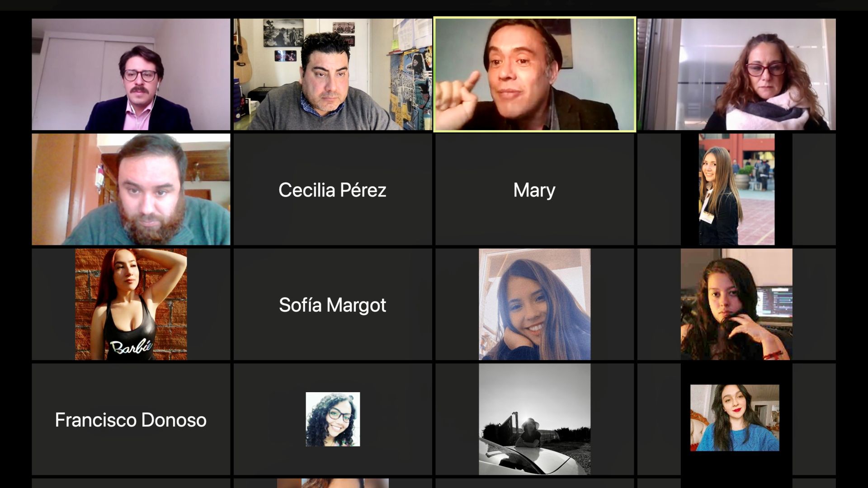Select the Cecilia Pérez participant tile

coord(333,189)
